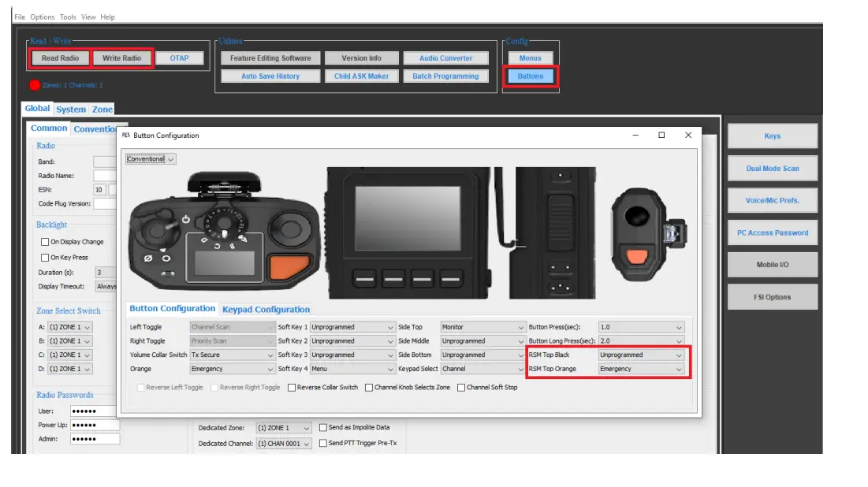Enable the Reverse Collar Switch checkbox
Screen dimensions: 868x487
[292, 388]
